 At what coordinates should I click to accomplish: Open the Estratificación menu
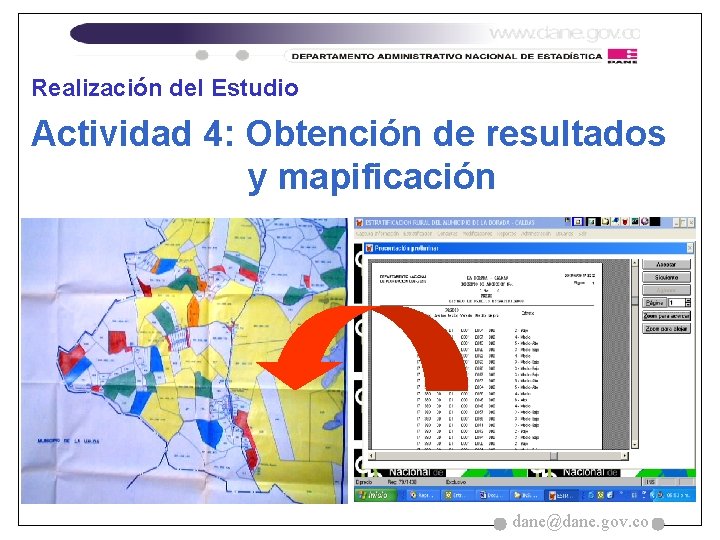pos(416,234)
